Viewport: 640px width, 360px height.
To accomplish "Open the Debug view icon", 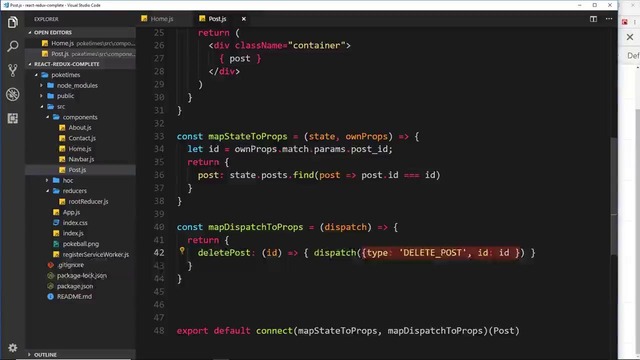I will click(x=13, y=94).
